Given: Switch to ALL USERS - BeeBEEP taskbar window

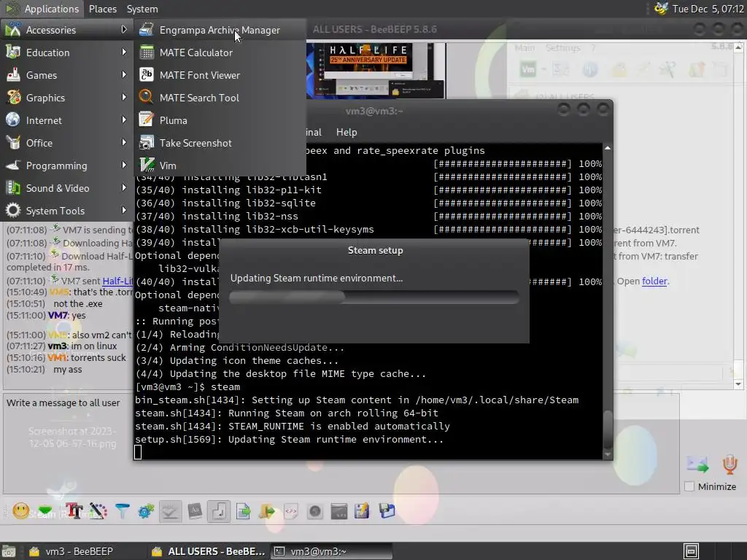Looking at the screenshot, I should pyautogui.click(x=208, y=551).
